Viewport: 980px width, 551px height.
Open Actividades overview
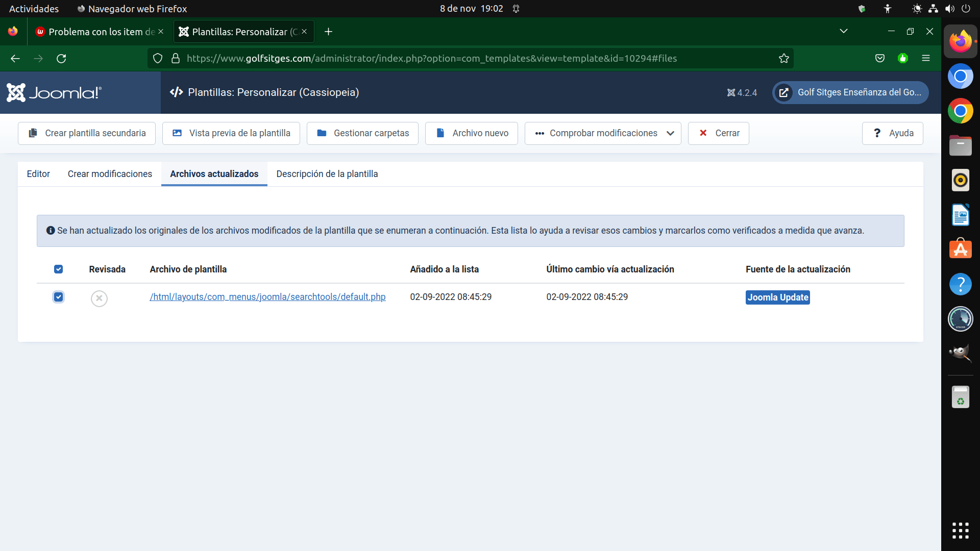tap(34, 9)
